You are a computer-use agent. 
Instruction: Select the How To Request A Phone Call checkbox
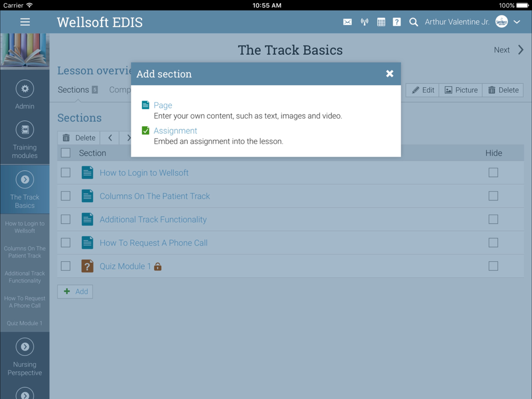tap(65, 243)
